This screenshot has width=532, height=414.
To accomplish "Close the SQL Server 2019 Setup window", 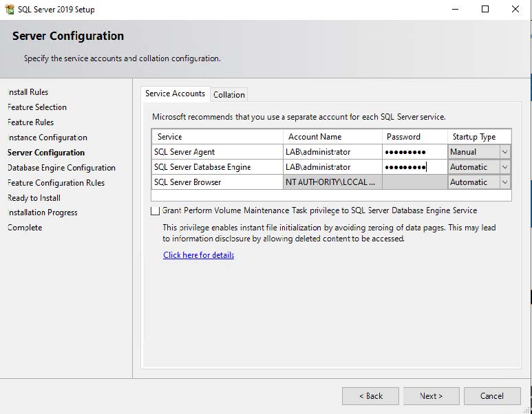I will pyautogui.click(x=515, y=9).
